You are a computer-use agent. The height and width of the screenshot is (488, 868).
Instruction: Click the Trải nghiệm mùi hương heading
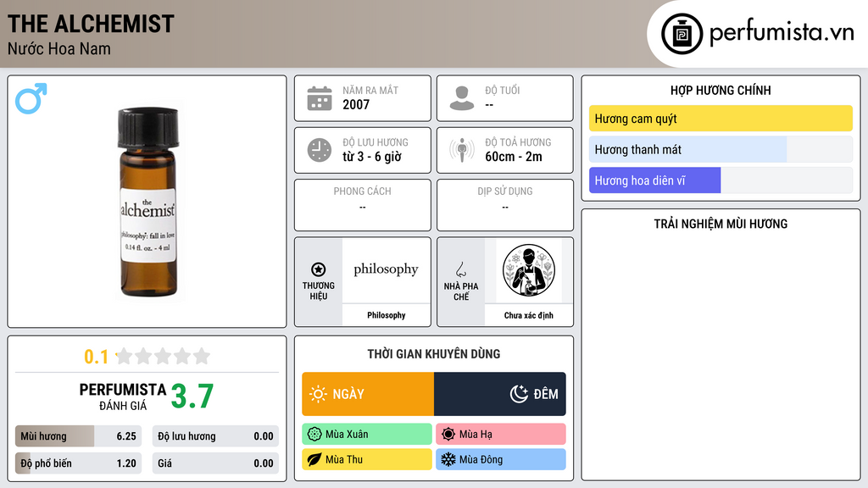[721, 224]
